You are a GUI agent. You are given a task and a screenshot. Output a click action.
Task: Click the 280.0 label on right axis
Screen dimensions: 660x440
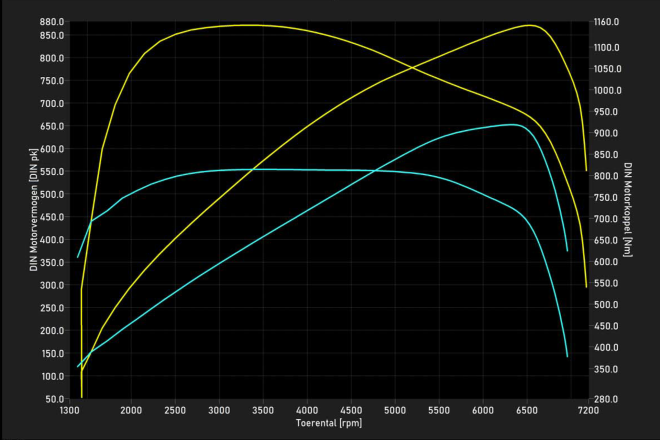(606, 399)
